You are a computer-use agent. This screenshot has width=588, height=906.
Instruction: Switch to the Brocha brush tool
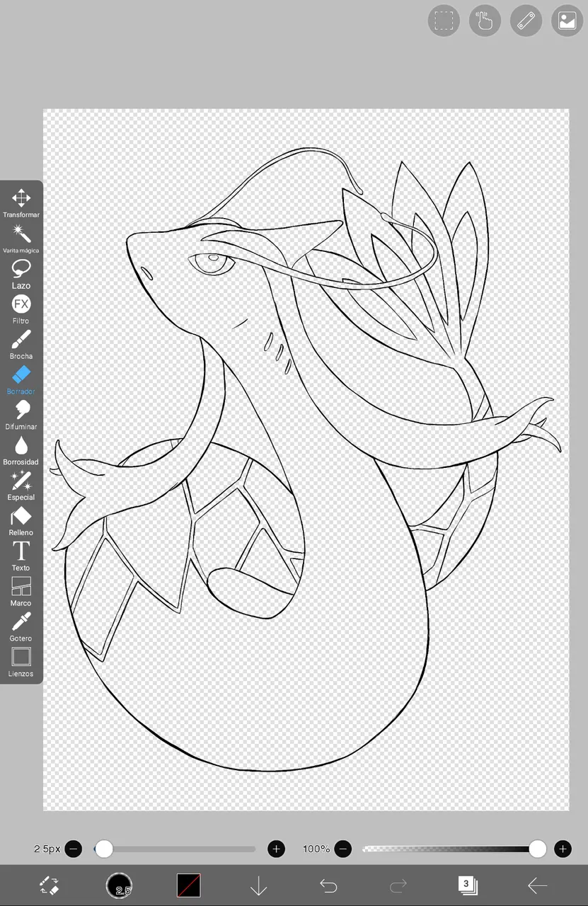pos(21,344)
